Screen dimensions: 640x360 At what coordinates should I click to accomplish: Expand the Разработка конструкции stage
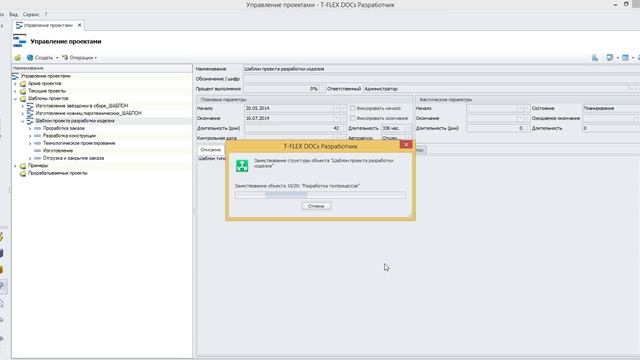coord(30,136)
